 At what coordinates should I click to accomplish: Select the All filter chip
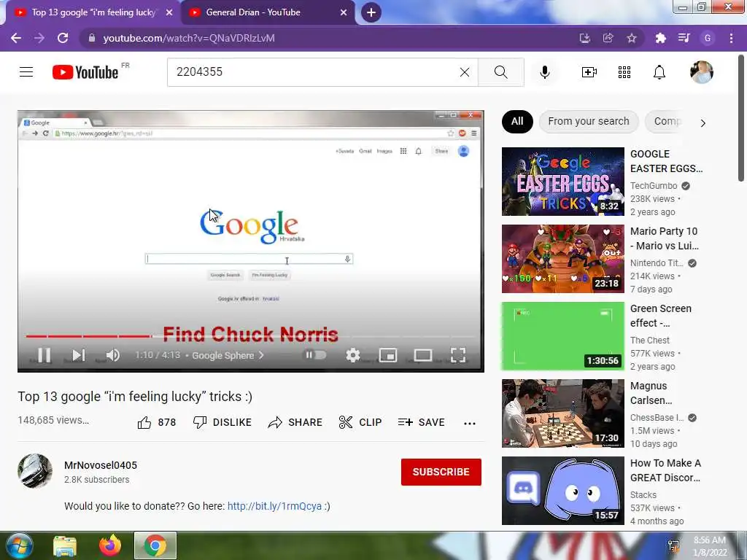pyautogui.click(x=517, y=122)
